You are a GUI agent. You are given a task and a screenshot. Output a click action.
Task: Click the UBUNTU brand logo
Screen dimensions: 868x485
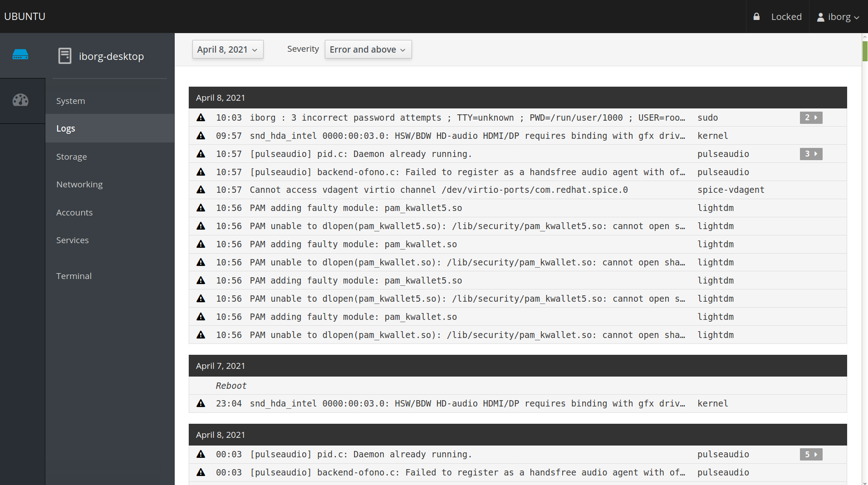25,16
